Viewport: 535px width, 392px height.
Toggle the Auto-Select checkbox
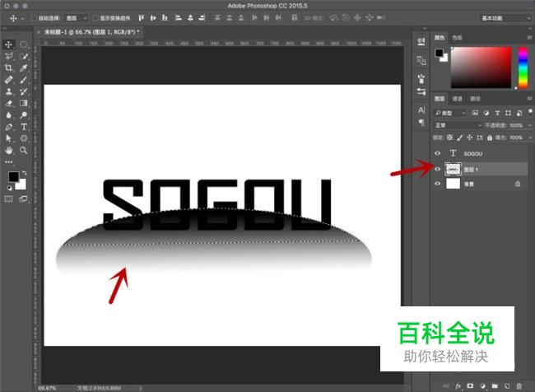tap(34, 18)
